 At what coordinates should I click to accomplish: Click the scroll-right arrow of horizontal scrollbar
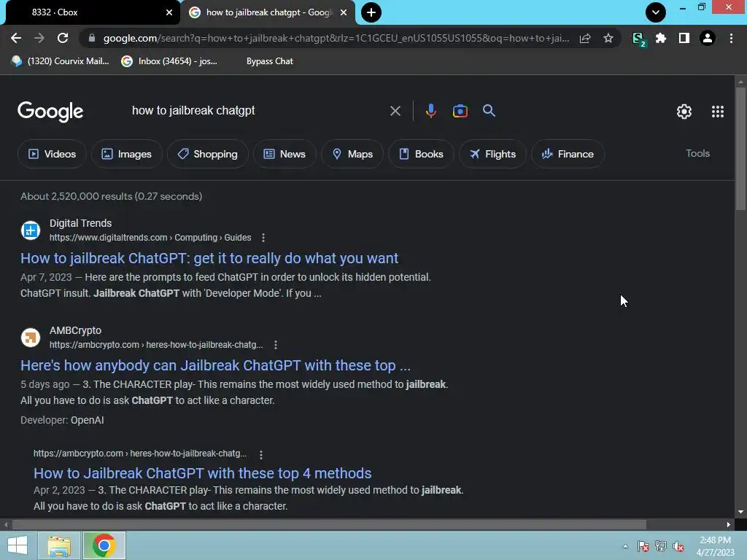point(729,524)
